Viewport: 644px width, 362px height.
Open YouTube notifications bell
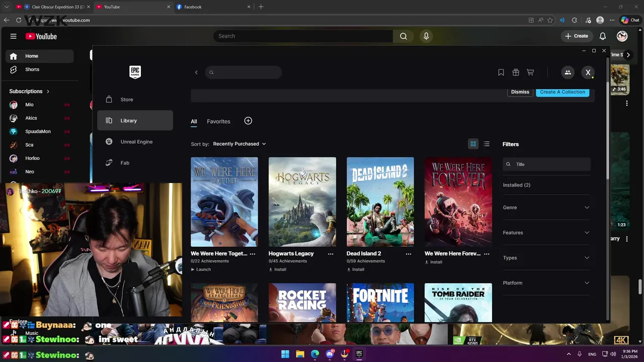603,36
